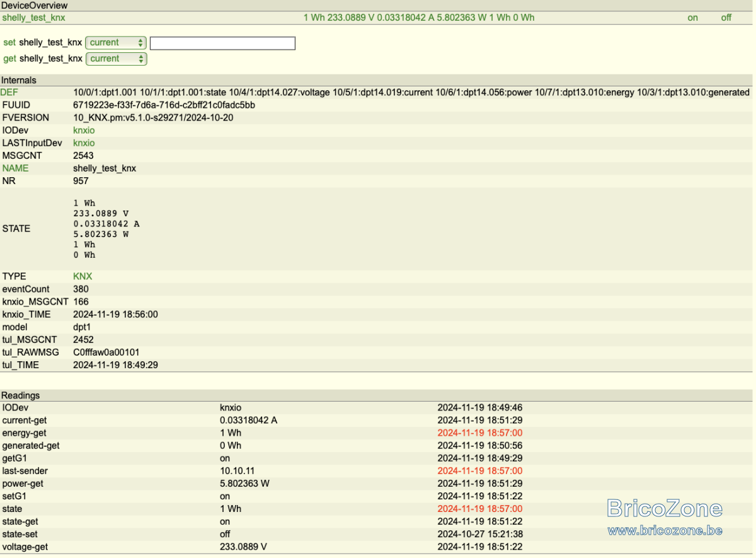Open the shelly_test_knx device link
Viewport: 756px width, 558px height.
click(33, 18)
